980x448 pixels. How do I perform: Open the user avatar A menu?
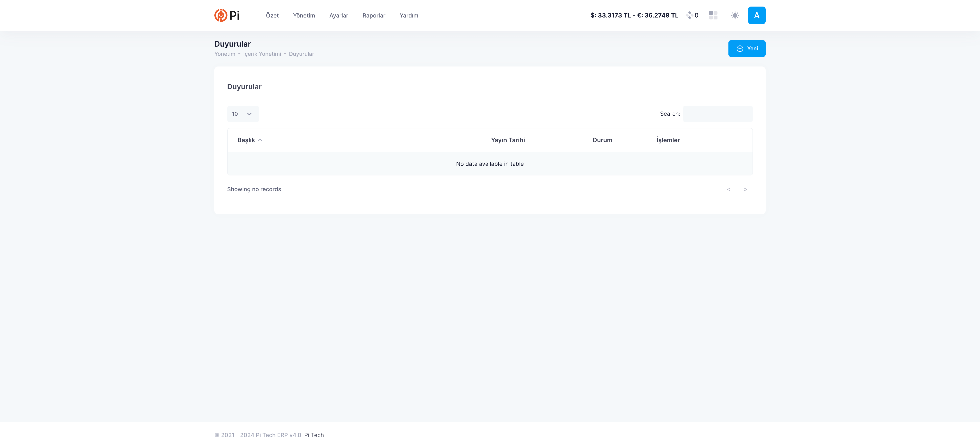point(756,15)
